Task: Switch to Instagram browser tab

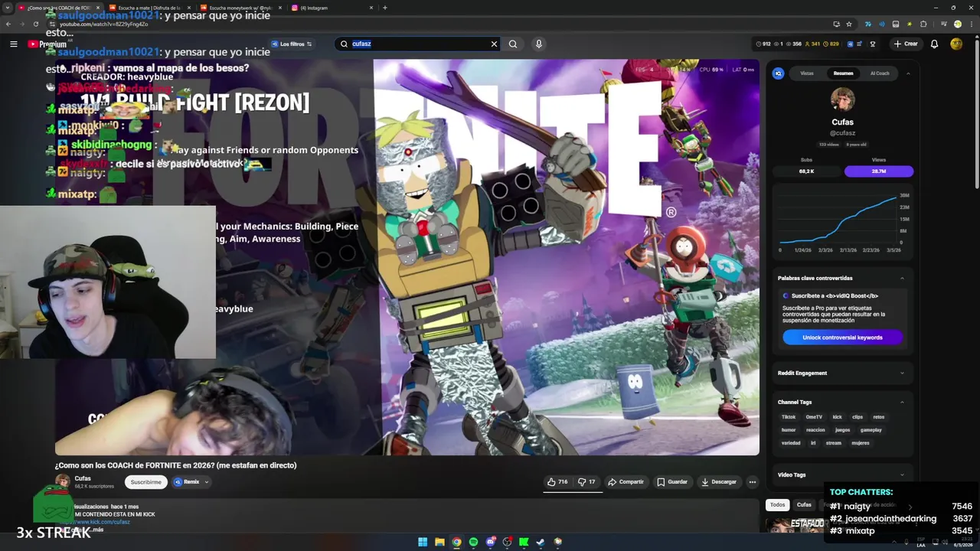Action: [x=331, y=8]
